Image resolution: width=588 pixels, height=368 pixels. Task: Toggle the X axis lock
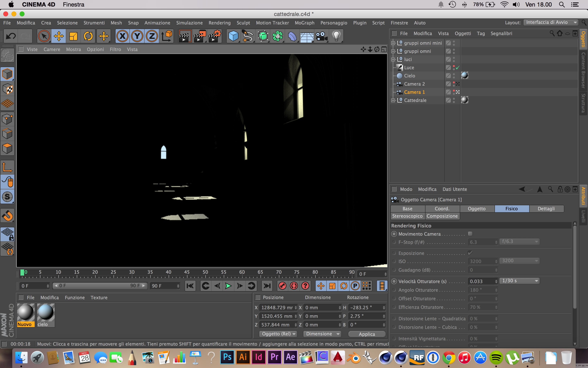point(122,36)
